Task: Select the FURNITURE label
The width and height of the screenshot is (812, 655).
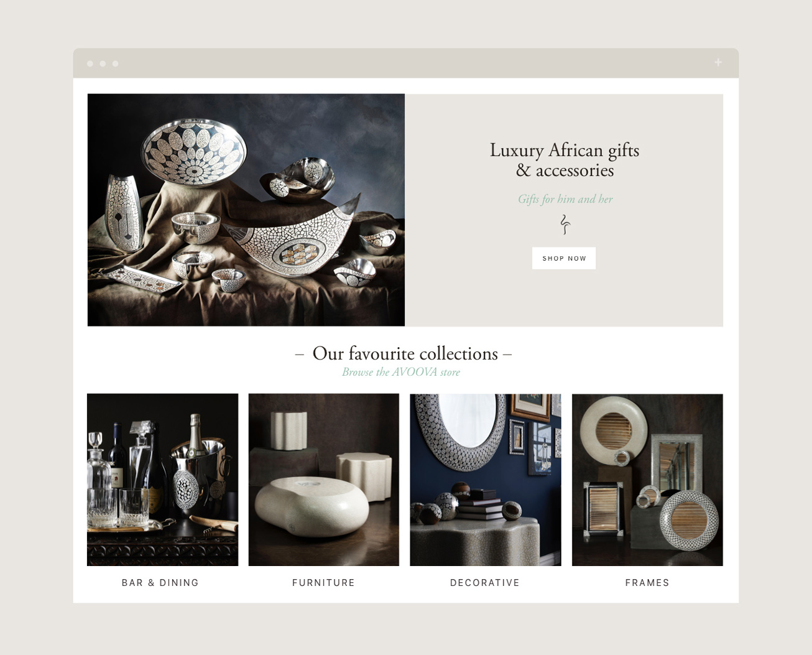Action: [x=323, y=583]
